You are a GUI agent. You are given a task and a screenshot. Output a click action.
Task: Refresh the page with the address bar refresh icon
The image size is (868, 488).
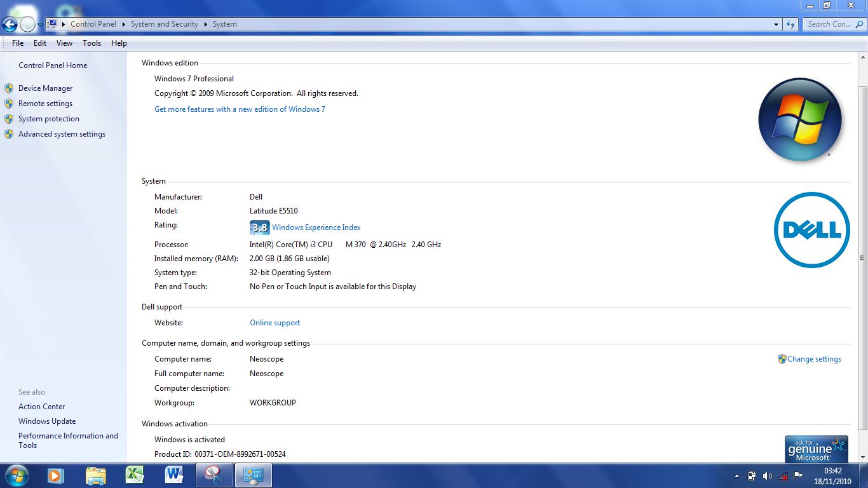tap(790, 24)
